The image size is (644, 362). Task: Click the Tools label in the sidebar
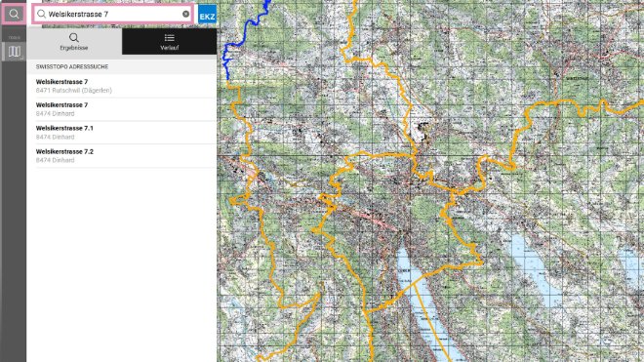coord(14,37)
